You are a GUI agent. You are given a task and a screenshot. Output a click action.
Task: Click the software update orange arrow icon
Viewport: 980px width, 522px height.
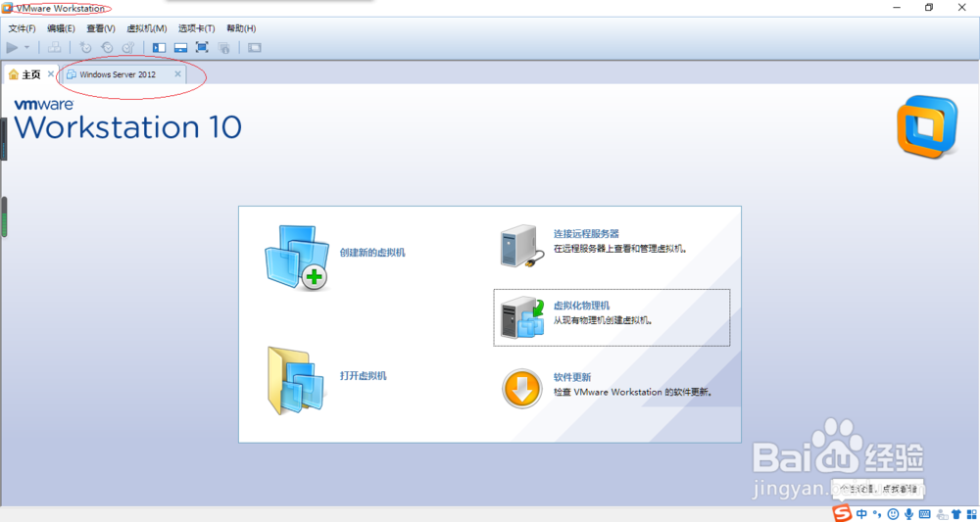pos(522,389)
